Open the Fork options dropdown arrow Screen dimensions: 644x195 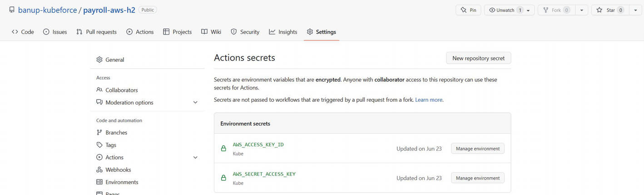[581, 10]
